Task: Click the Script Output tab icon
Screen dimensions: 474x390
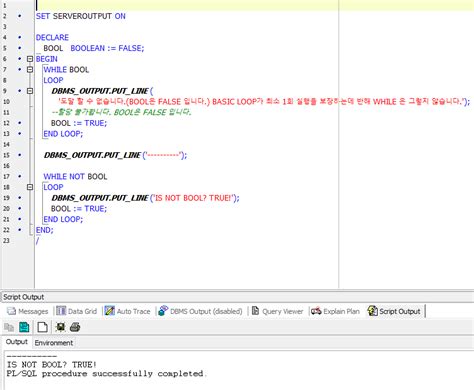Action: coord(372,311)
